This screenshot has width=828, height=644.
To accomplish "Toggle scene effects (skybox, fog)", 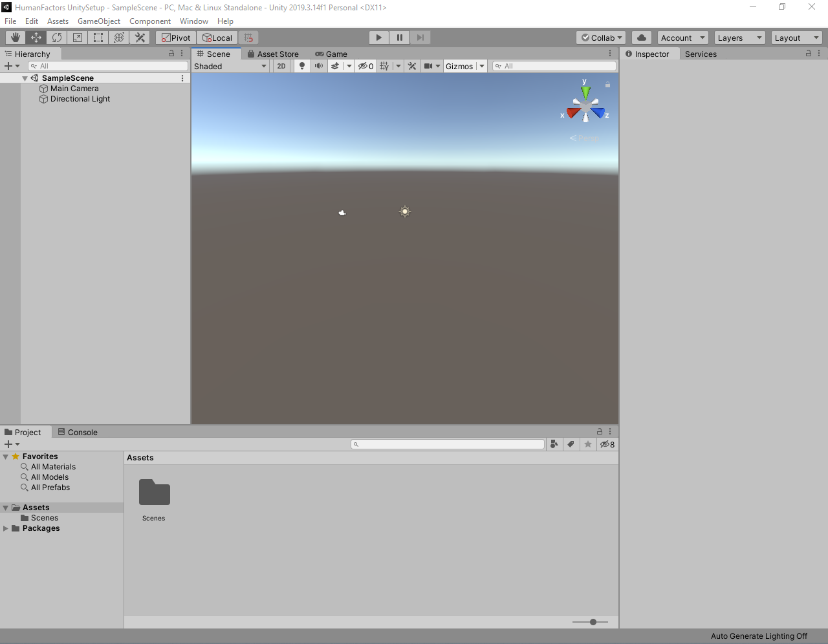I will click(335, 66).
